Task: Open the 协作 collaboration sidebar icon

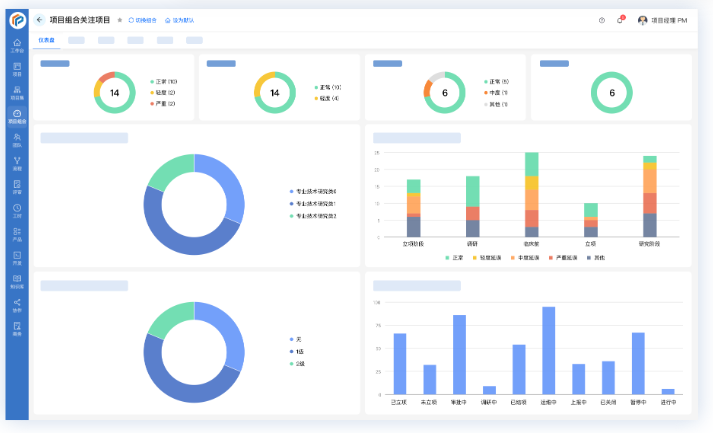Action: 17,304
